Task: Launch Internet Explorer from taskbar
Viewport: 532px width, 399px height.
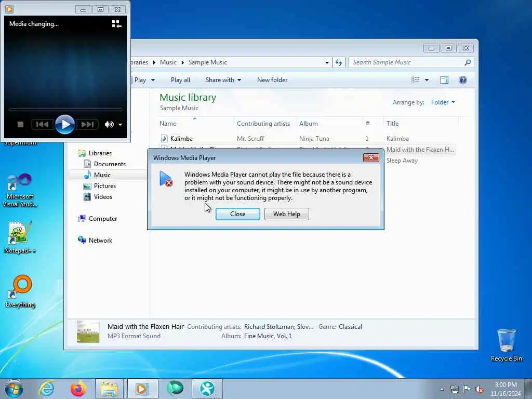Action: (x=46, y=389)
